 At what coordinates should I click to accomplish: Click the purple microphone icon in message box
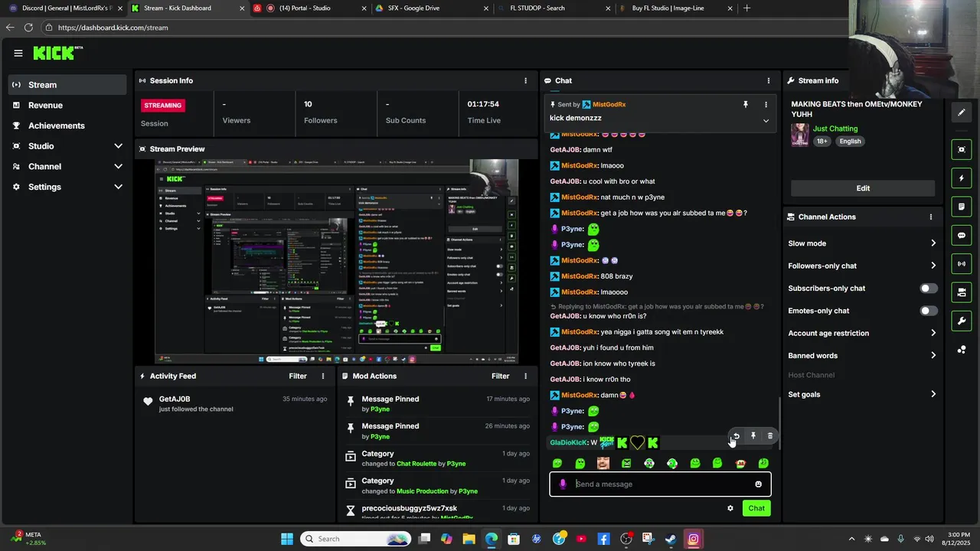click(563, 484)
